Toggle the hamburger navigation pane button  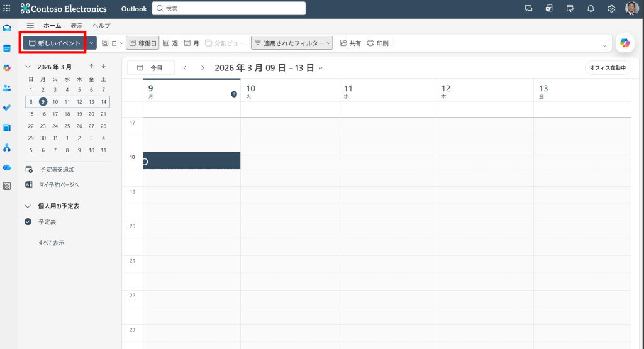click(30, 25)
